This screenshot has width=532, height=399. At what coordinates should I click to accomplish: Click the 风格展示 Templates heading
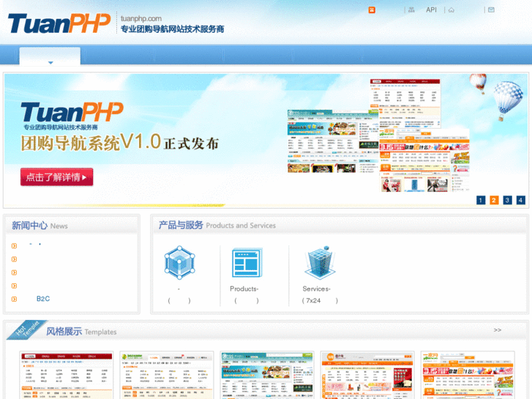click(x=81, y=332)
